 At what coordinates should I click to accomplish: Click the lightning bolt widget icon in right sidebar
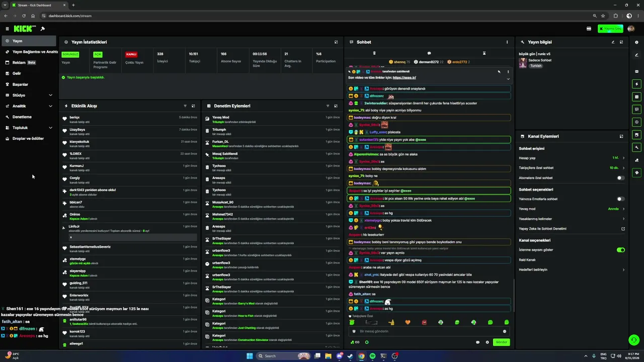[x=637, y=84]
